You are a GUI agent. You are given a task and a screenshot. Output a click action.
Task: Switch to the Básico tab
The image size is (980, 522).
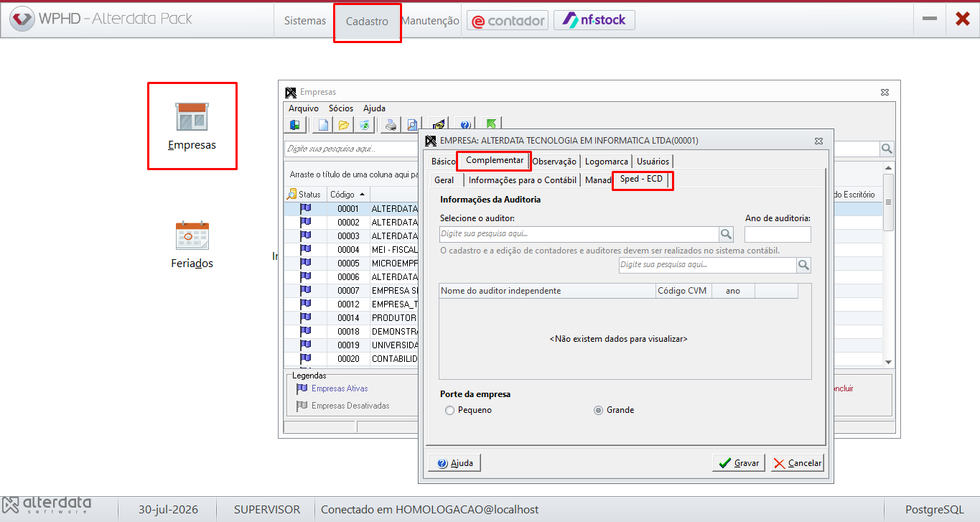443,162
